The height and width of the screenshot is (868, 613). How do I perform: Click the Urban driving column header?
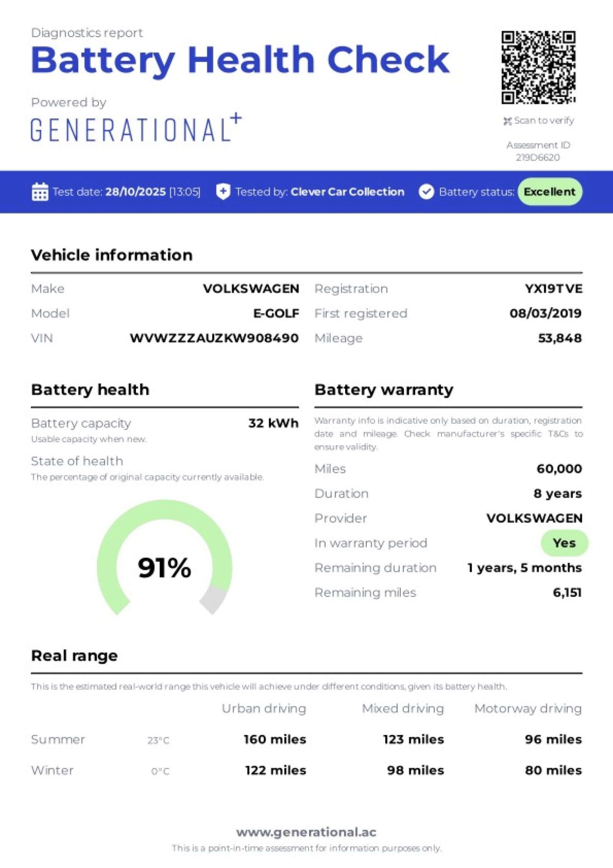point(264,709)
